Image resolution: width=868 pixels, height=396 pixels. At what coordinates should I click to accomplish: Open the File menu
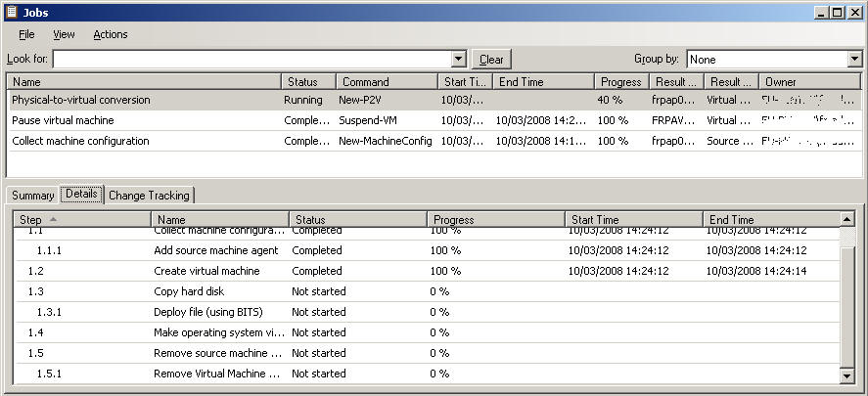click(26, 34)
